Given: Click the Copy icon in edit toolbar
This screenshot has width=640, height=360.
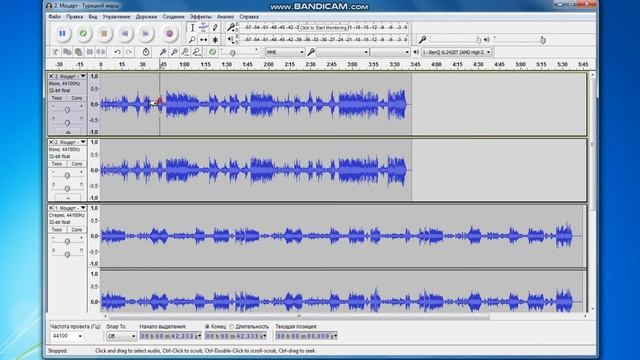Looking at the screenshot, I should coord(67,52).
